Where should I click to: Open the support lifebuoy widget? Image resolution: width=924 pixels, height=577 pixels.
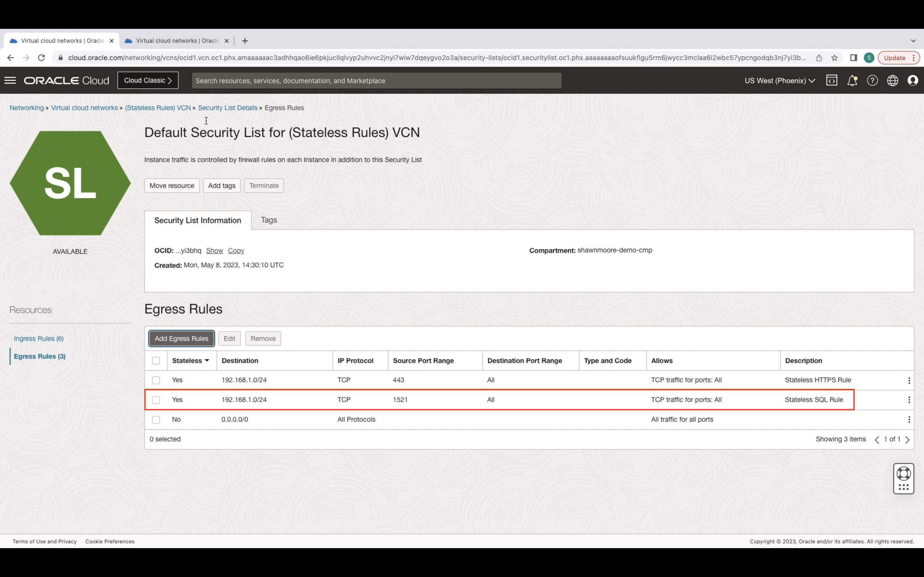point(903,474)
